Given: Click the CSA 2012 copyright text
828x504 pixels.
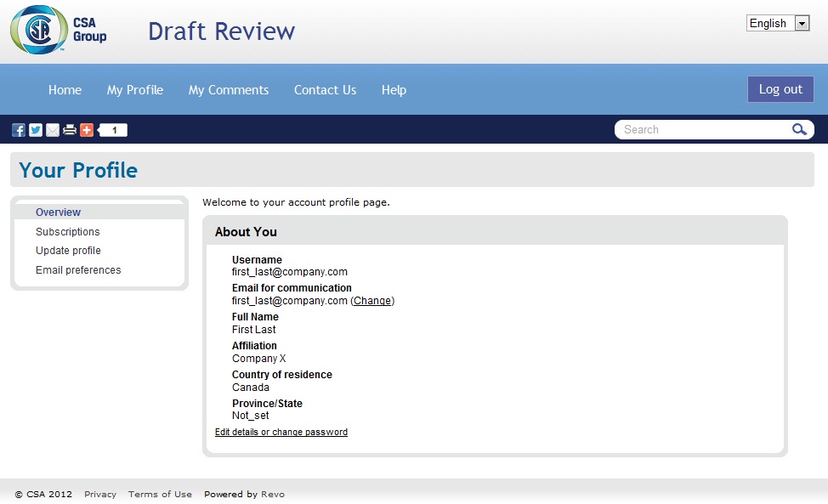Looking at the screenshot, I should click(x=43, y=495).
